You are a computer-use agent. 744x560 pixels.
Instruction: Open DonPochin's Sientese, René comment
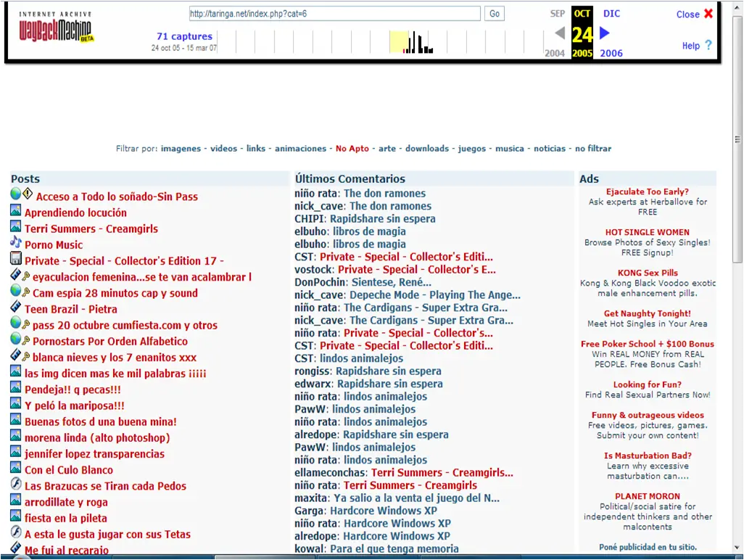click(x=392, y=282)
